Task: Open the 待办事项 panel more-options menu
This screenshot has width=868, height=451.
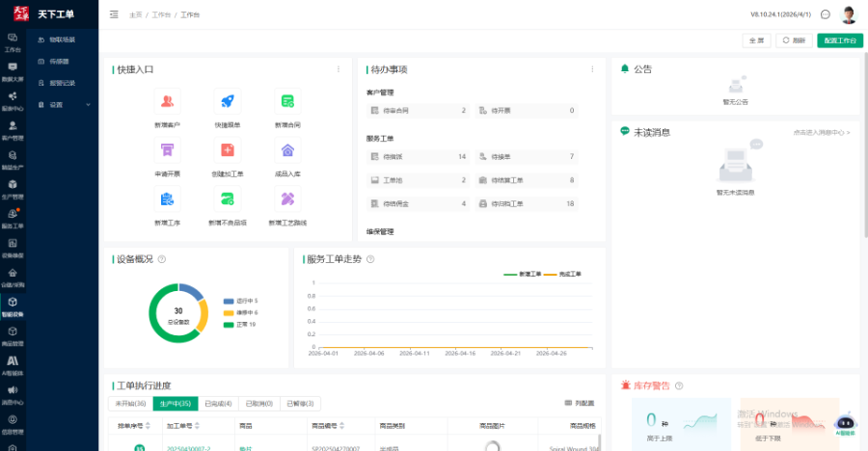Action: (x=592, y=69)
